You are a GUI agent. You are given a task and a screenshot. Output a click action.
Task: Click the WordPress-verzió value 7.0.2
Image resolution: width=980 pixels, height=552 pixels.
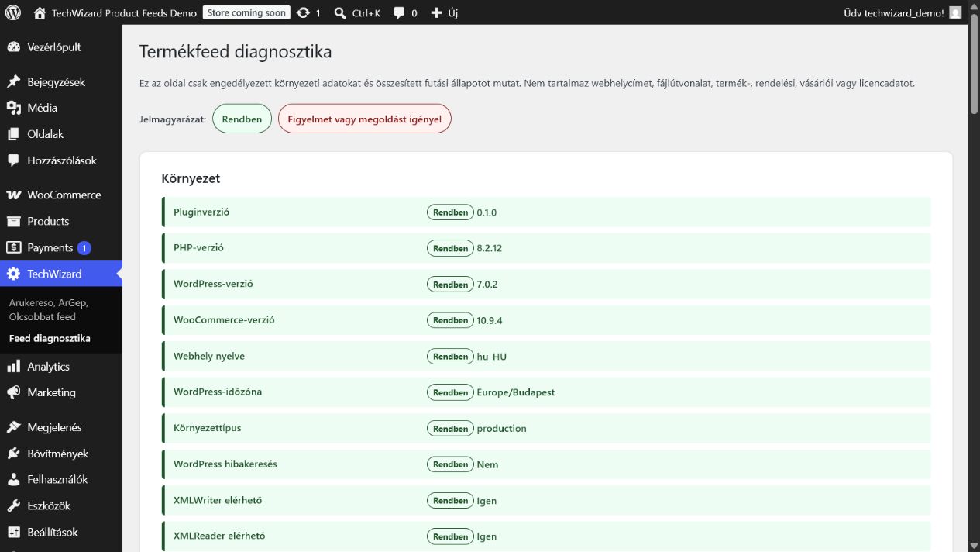487,285
